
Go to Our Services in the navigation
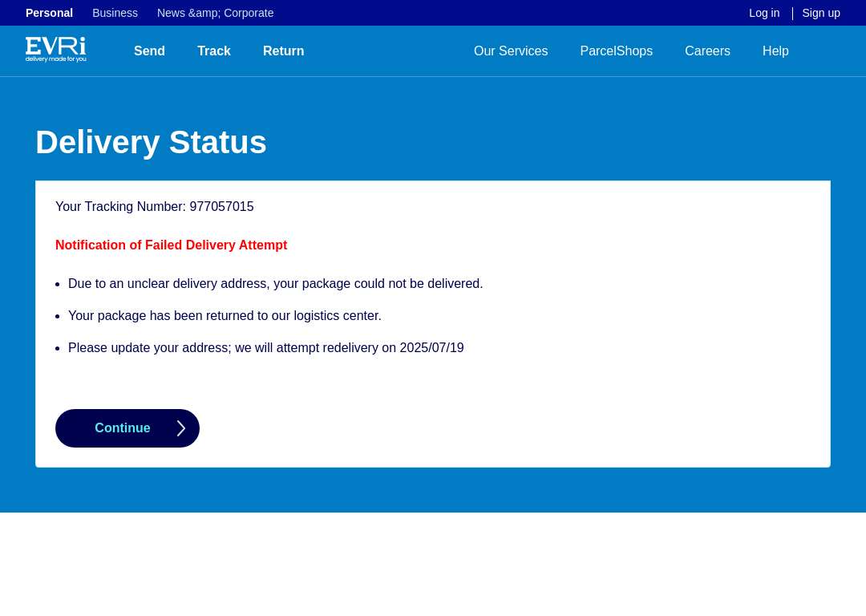click(510, 51)
